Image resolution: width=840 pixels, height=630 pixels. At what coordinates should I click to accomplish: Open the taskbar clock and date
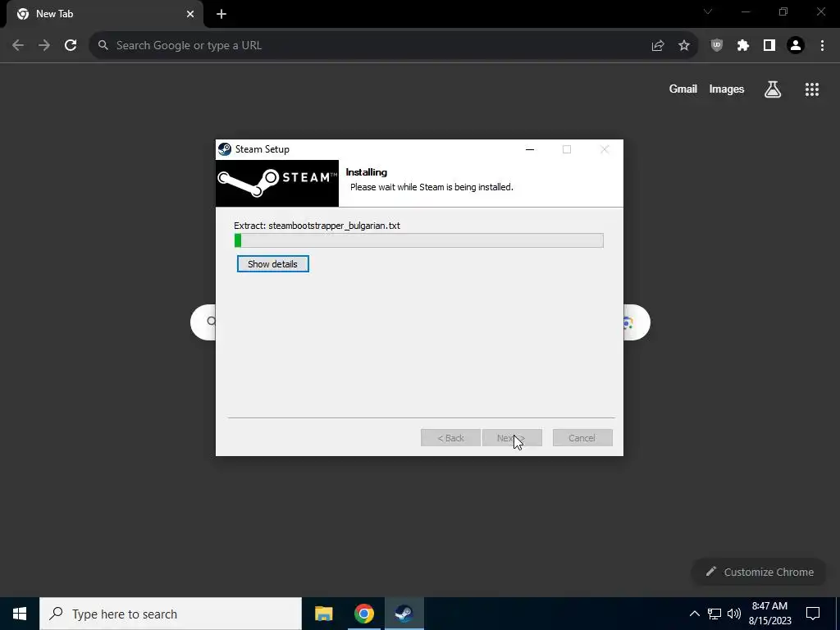pos(769,614)
